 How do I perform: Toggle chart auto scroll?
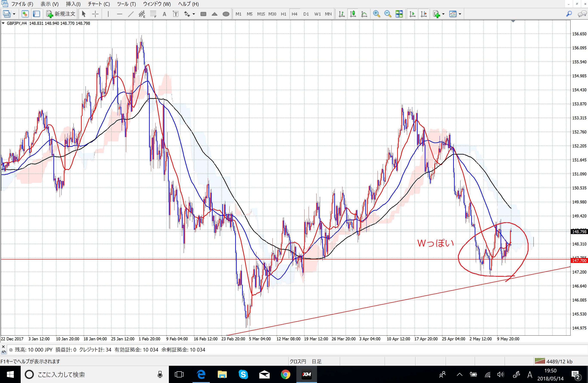tap(412, 14)
